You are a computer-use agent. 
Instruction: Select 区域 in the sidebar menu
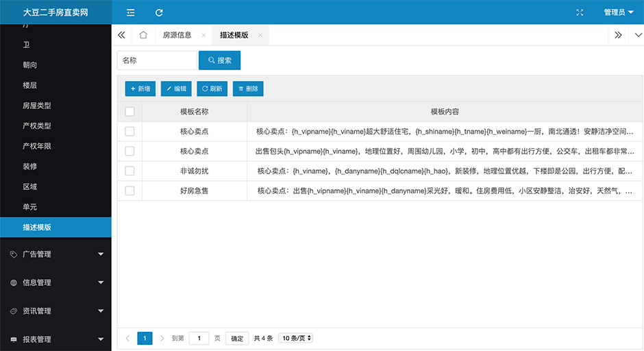pos(30,187)
